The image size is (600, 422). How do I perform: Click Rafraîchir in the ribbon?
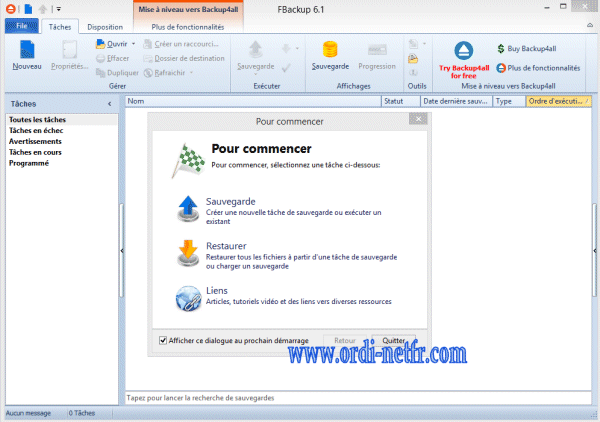[165, 73]
